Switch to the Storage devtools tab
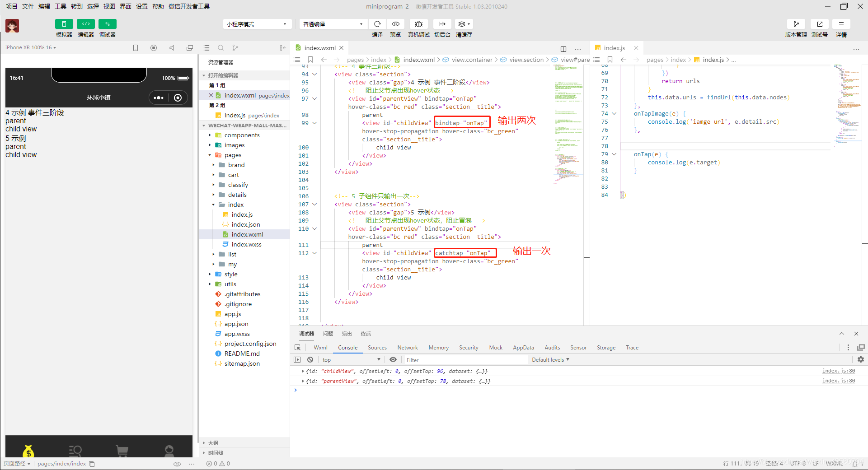Screen dimensions: 868x470 (x=606, y=348)
